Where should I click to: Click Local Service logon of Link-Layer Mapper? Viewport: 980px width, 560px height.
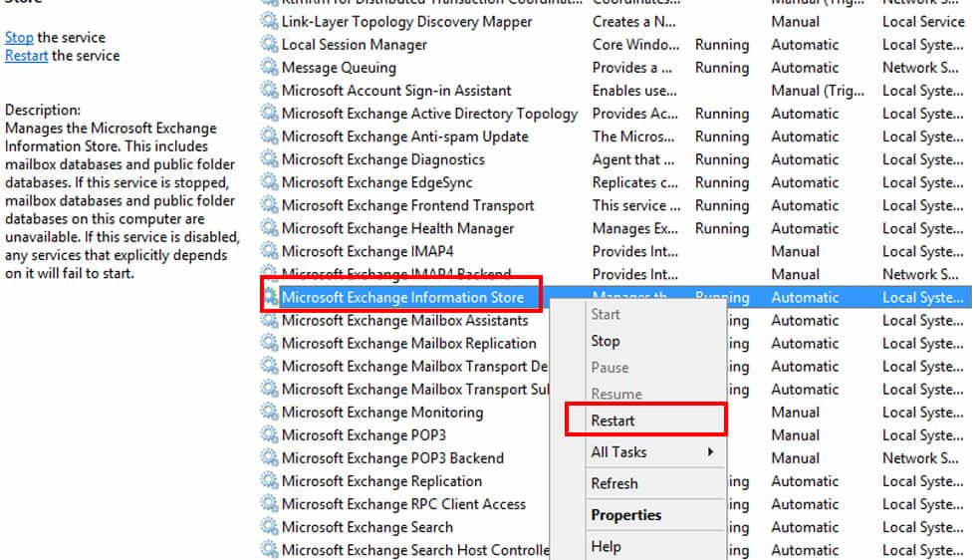click(x=923, y=21)
